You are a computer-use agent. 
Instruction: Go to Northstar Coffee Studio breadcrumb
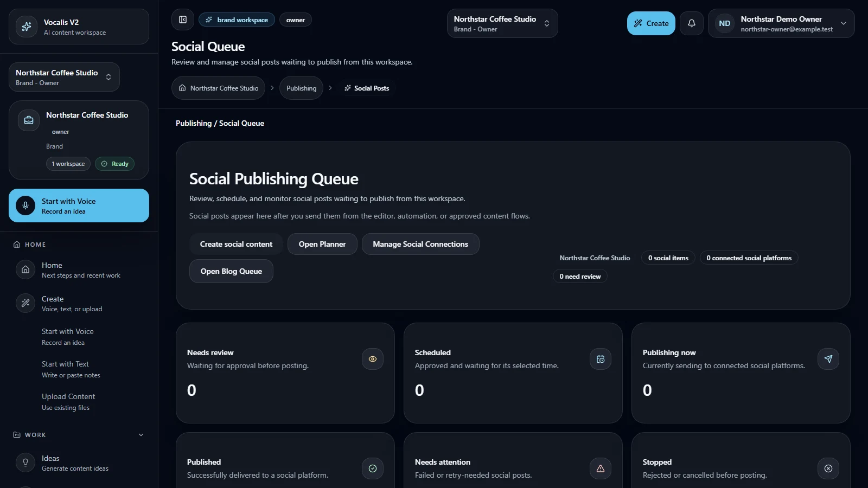click(218, 88)
